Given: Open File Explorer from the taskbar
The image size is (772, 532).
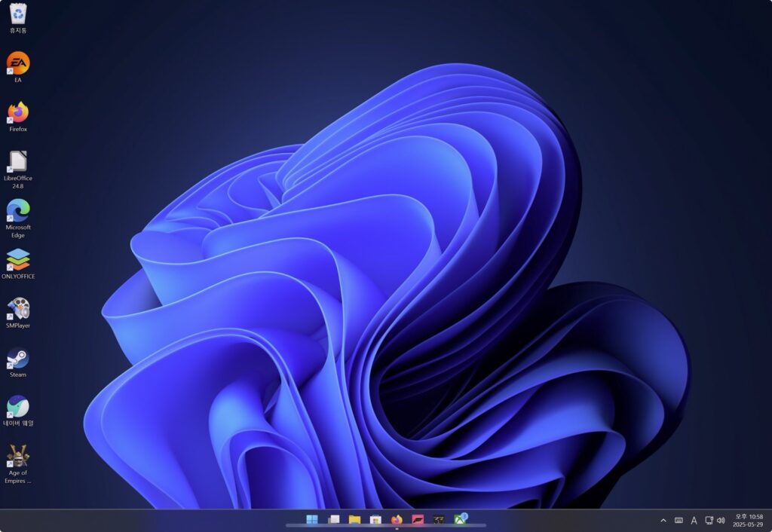Looking at the screenshot, I should [354, 520].
